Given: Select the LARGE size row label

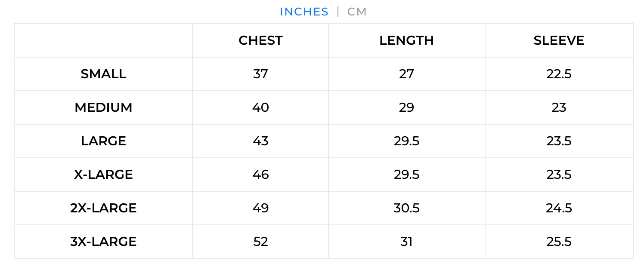Looking at the screenshot, I should tap(103, 141).
